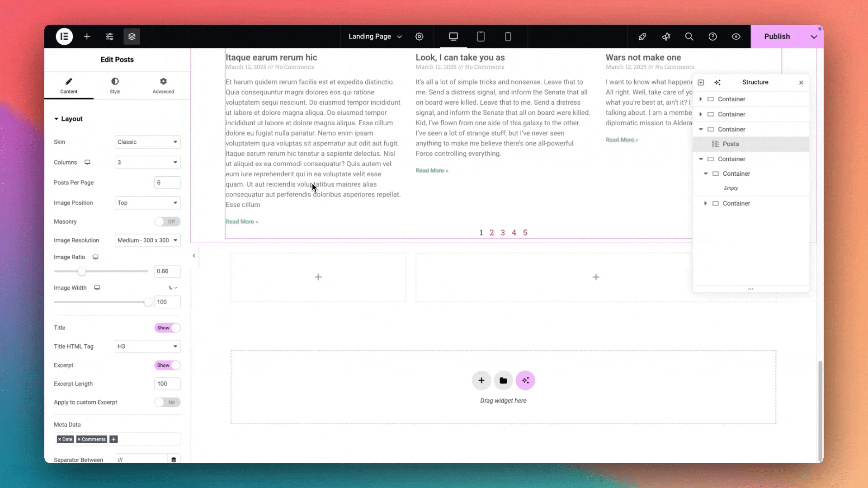Toggle the Excerpt Show switch
This screenshot has height=488, width=868.
click(167, 365)
